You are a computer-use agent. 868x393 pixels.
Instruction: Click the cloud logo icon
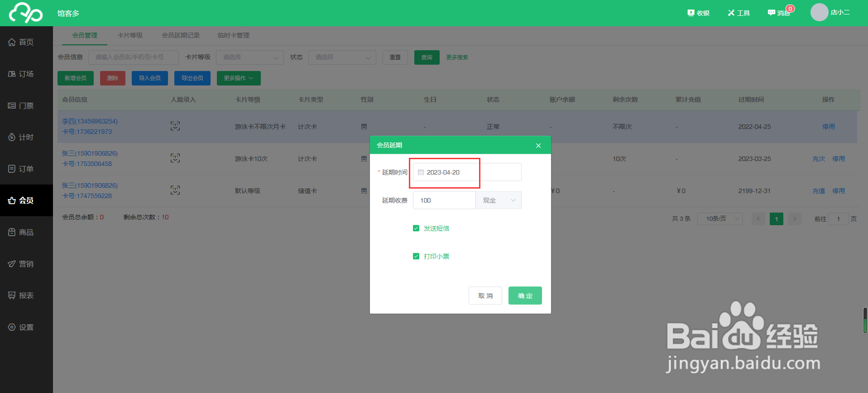[26, 13]
